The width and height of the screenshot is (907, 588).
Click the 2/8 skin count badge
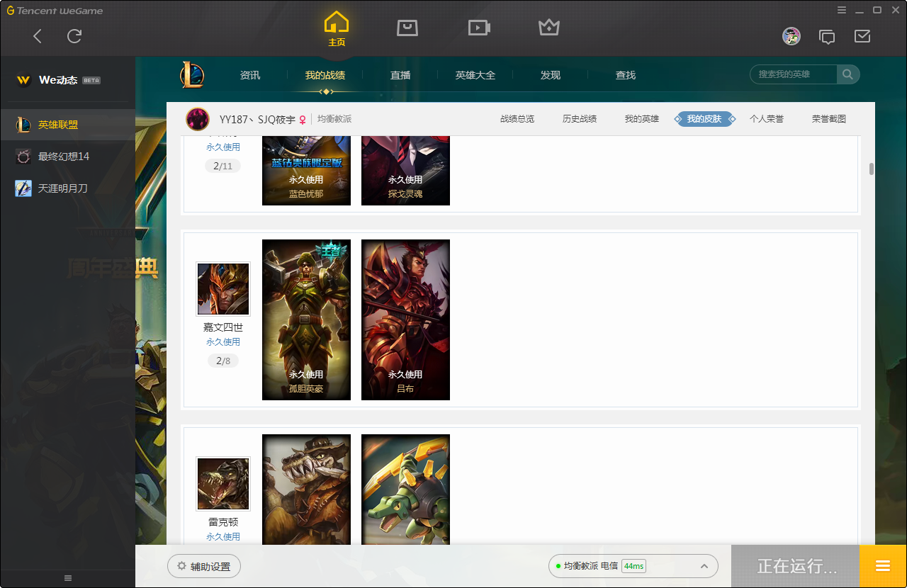coord(223,361)
